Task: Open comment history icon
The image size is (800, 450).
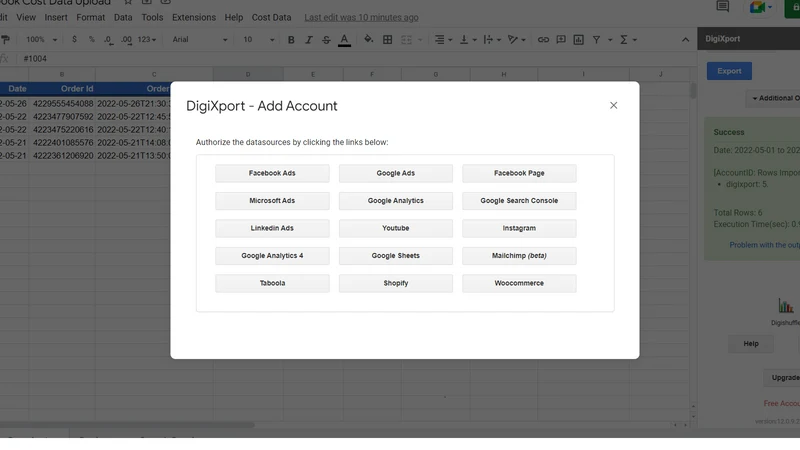Action: pyautogui.click(x=722, y=7)
